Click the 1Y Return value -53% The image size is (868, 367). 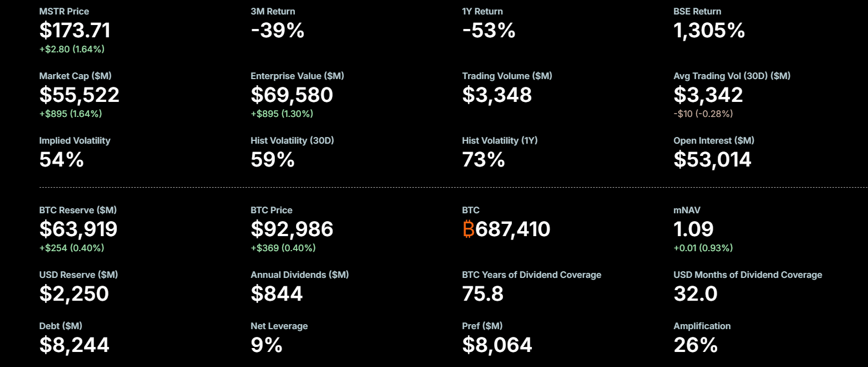489,31
